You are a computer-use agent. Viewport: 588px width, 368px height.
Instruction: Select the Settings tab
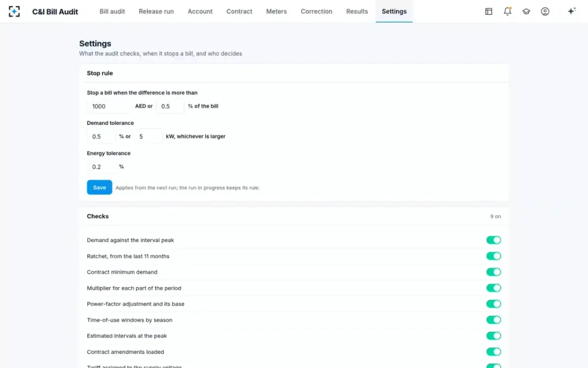[x=394, y=11]
